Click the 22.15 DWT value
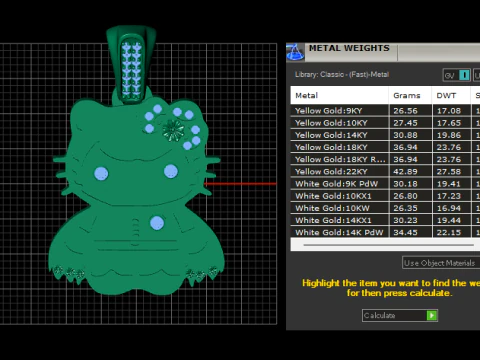 pos(449,232)
